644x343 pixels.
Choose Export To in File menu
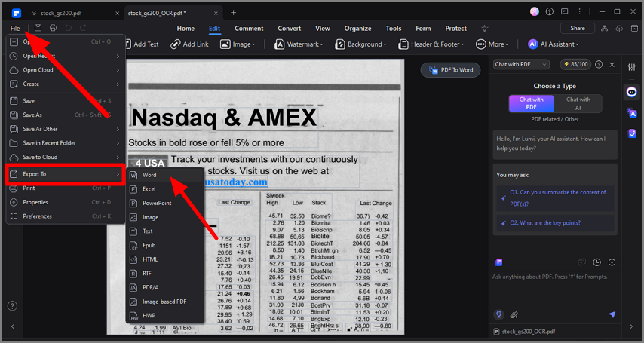(x=66, y=174)
